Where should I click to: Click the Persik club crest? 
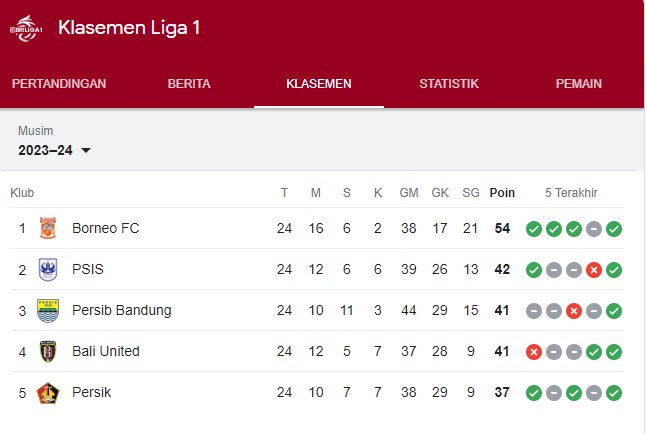48,393
